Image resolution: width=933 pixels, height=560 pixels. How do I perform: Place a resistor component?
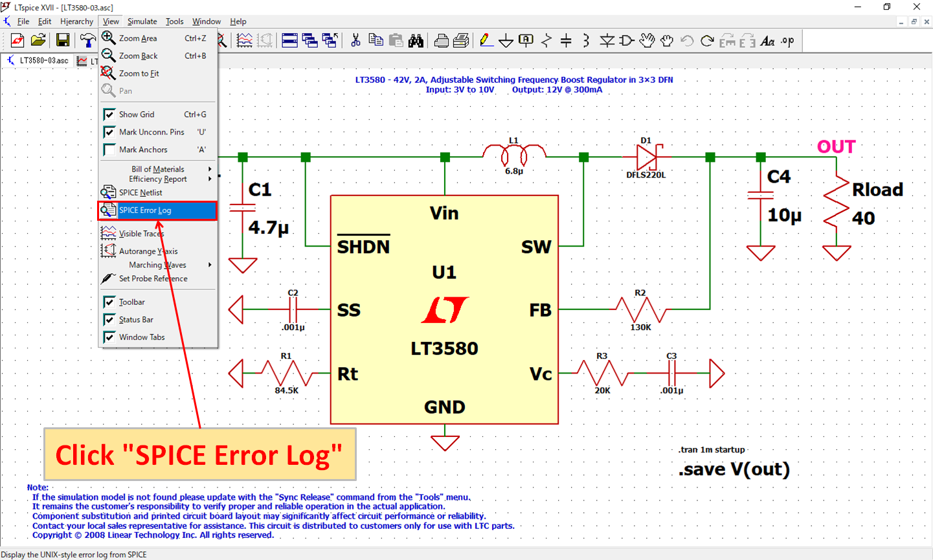coord(546,39)
